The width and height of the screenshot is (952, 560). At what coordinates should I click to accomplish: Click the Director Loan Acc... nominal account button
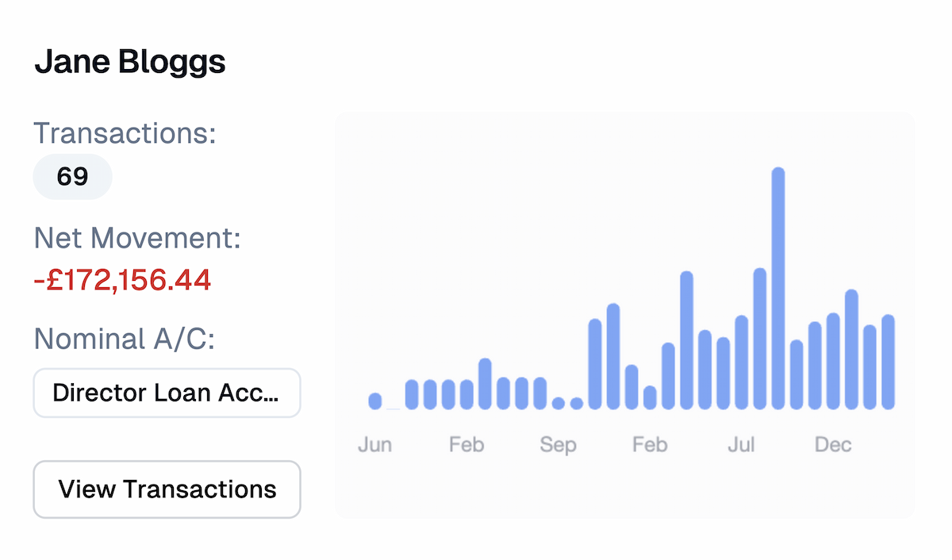[167, 393]
